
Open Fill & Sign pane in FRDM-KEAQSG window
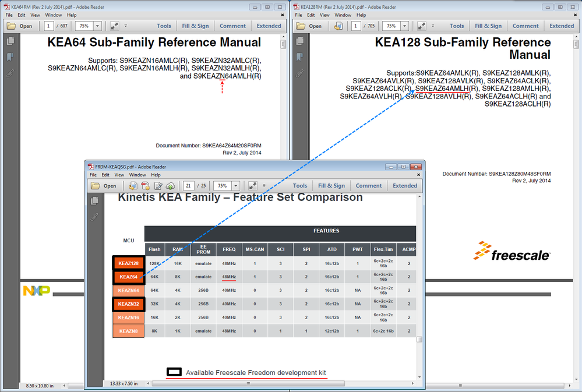[x=331, y=186]
